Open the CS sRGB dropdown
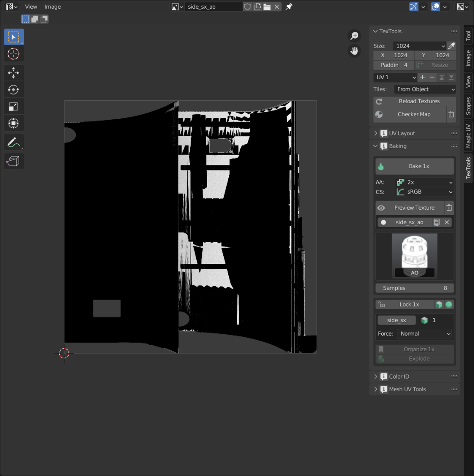 tap(424, 192)
